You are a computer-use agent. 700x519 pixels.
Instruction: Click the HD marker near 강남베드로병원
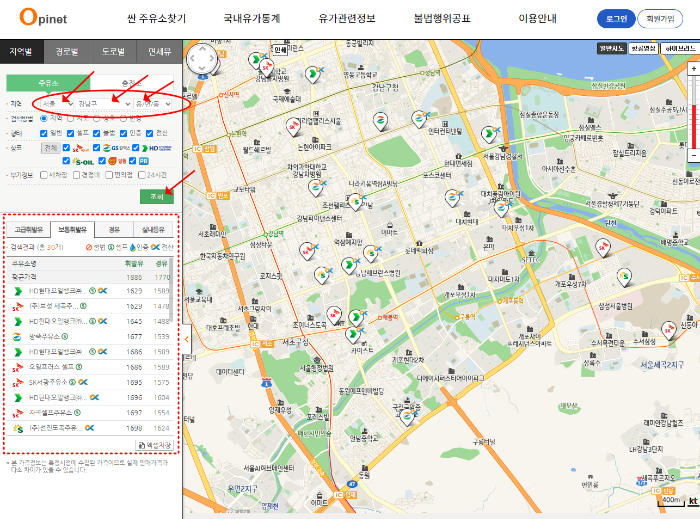click(x=349, y=265)
